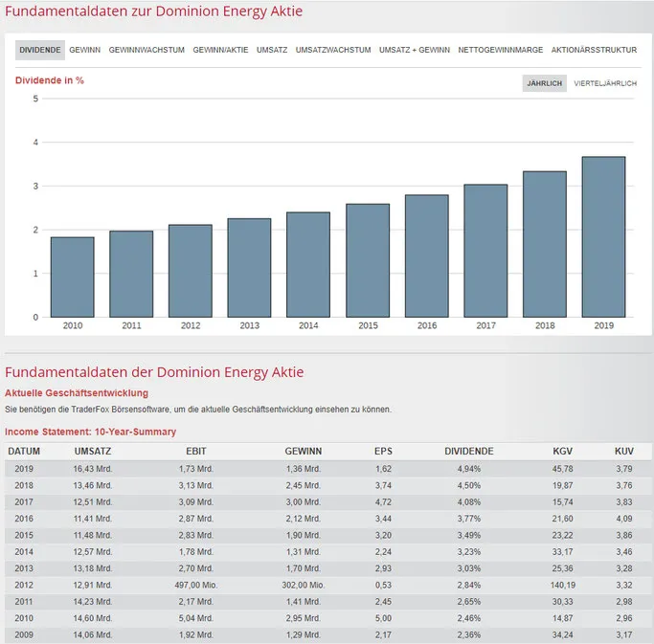Viewport: 654px width, 644px height.
Task: Click the GEWINN column header in table
Action: point(304,451)
